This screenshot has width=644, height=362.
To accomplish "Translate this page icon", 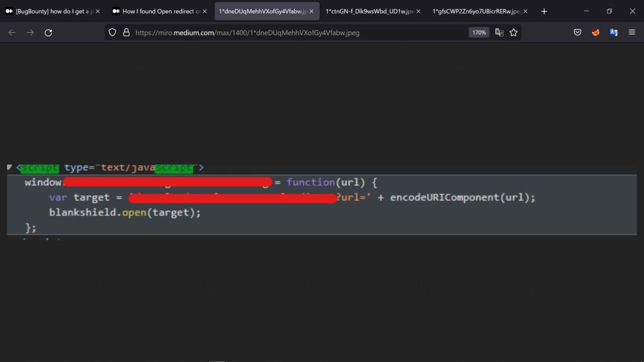I will click(499, 33).
